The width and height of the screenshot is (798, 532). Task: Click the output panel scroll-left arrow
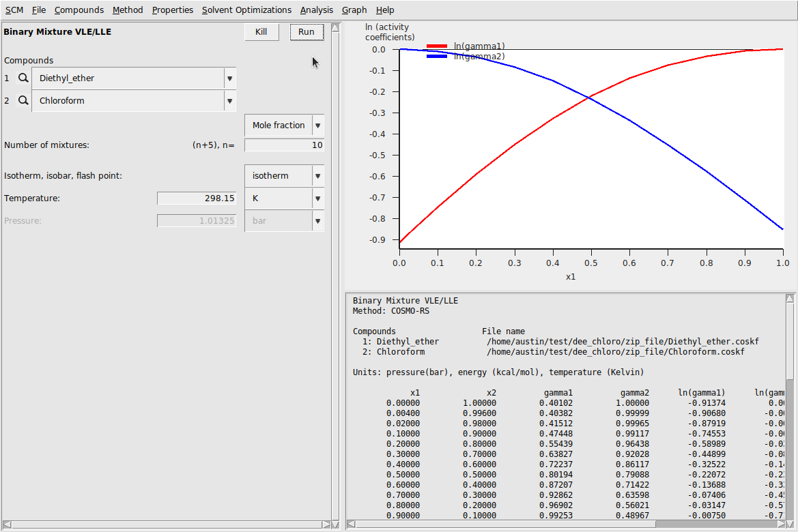[351, 524]
